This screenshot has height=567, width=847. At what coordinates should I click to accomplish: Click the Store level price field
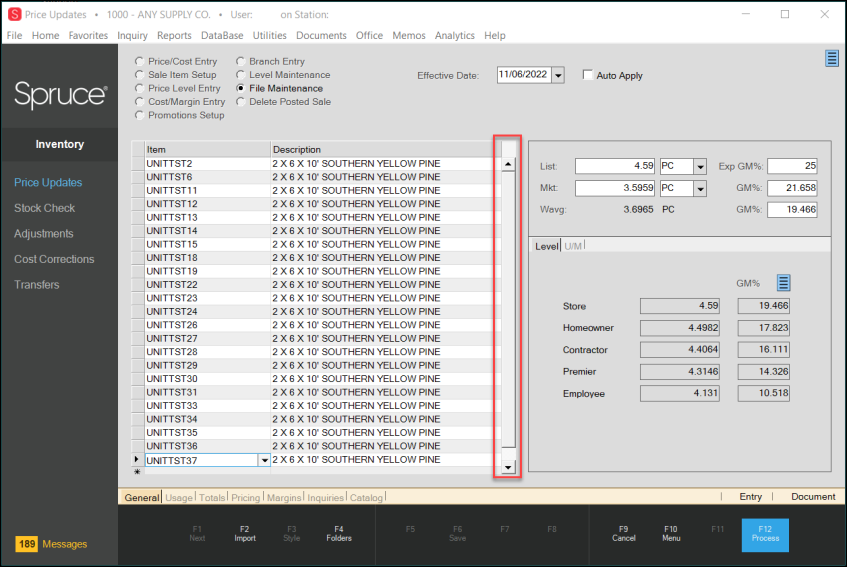[680, 306]
